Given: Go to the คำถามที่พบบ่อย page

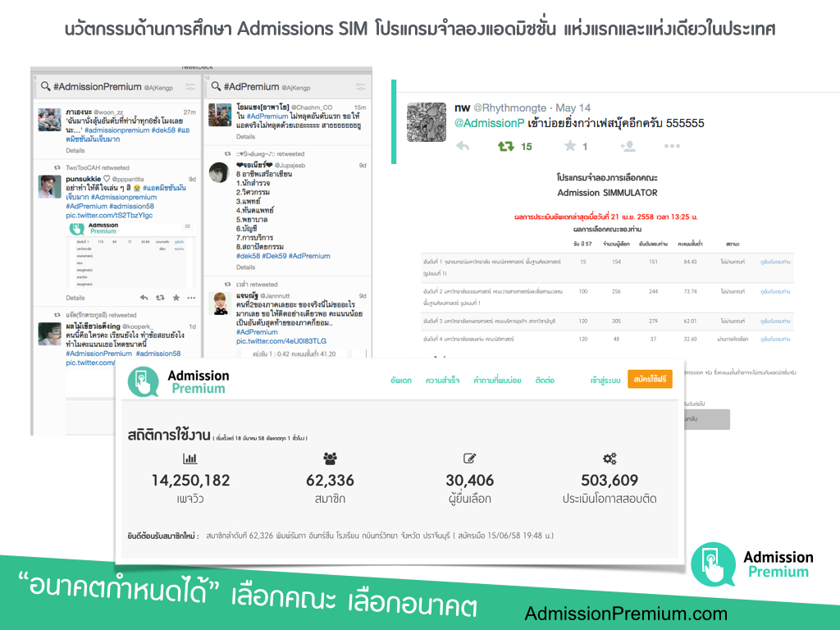Looking at the screenshot, I should pos(497,381).
